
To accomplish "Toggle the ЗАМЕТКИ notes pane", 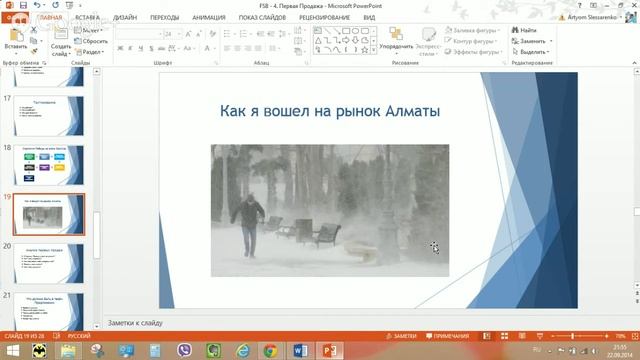I will click(402, 336).
